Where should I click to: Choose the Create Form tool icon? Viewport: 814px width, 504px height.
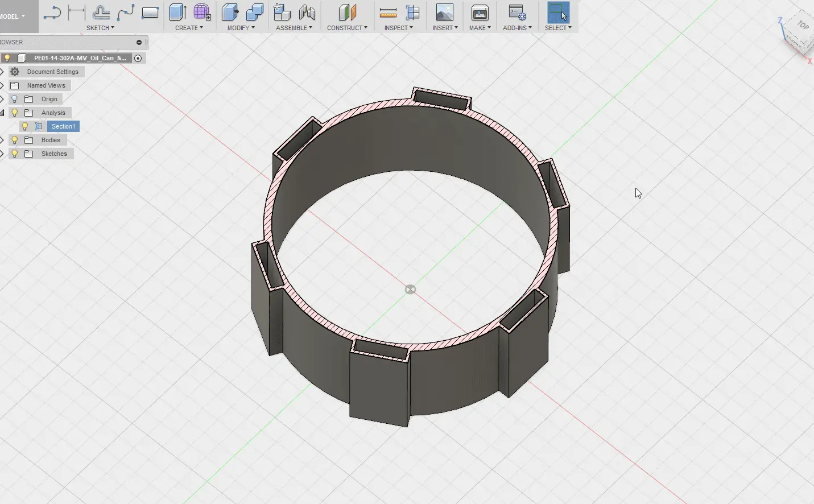click(201, 13)
